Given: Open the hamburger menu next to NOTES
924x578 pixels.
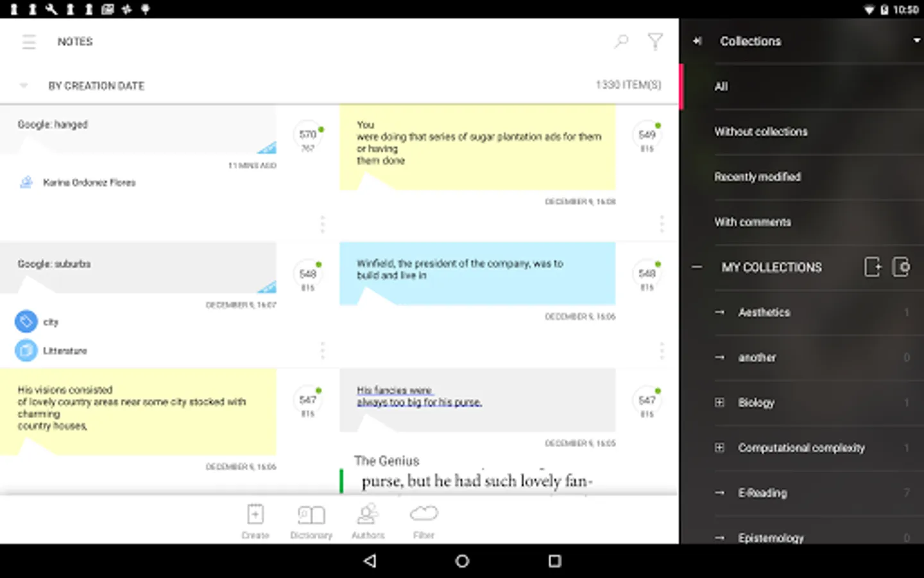Looking at the screenshot, I should coord(29,42).
